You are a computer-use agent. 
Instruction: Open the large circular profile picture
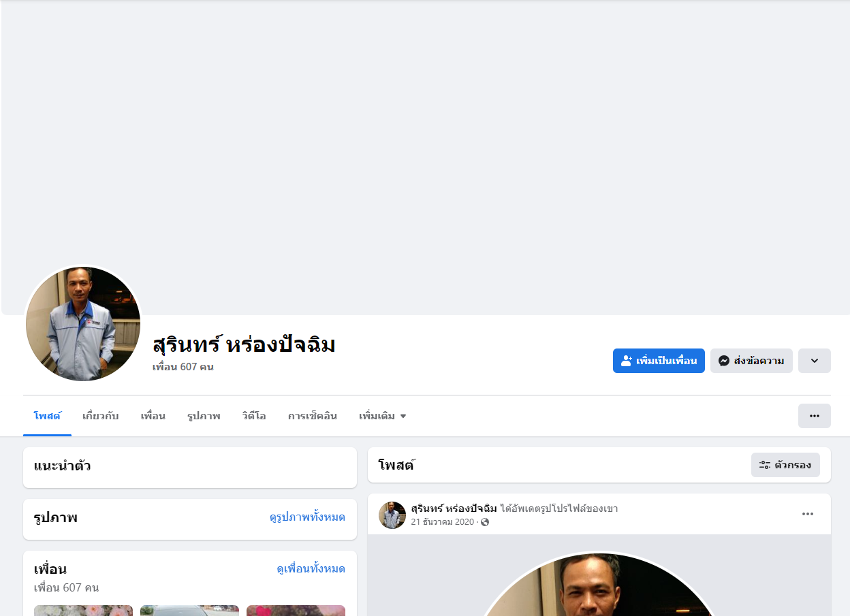pos(83,323)
